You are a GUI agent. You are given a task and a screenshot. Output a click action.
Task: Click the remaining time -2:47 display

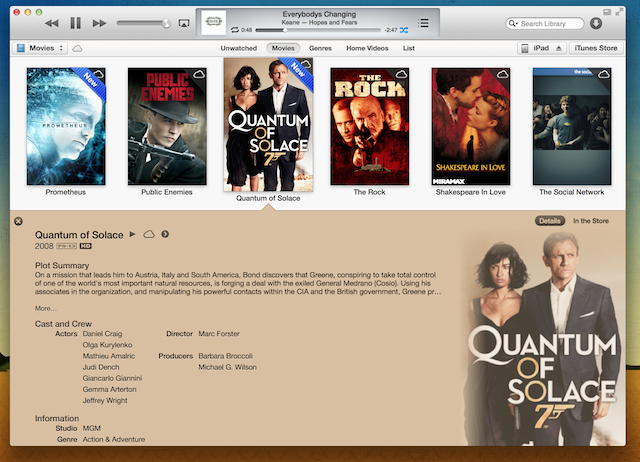(x=391, y=30)
